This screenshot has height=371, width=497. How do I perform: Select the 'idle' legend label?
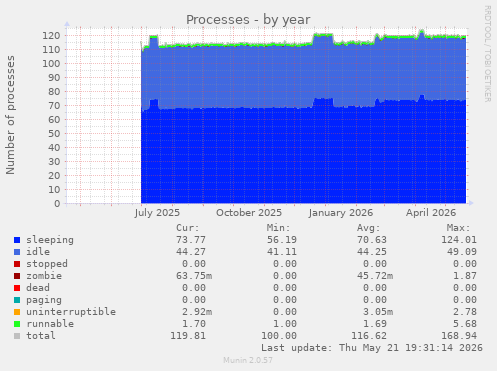pos(38,252)
